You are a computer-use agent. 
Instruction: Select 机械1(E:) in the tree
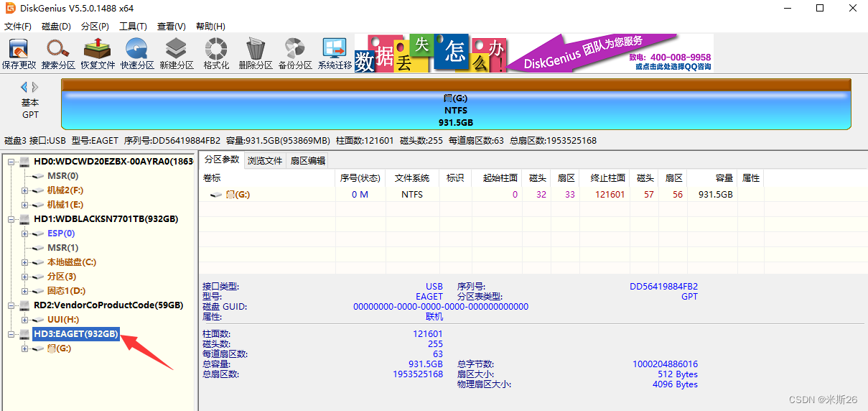click(65, 205)
